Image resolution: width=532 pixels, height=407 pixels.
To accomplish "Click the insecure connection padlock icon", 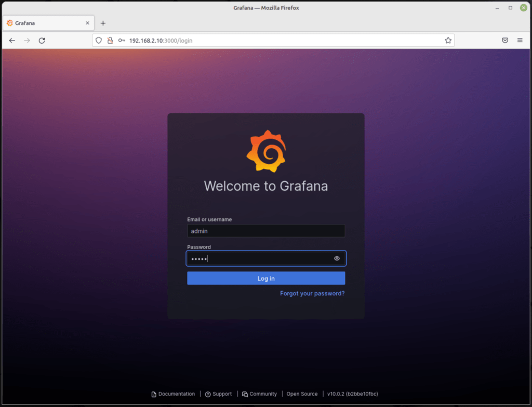I will click(x=110, y=41).
